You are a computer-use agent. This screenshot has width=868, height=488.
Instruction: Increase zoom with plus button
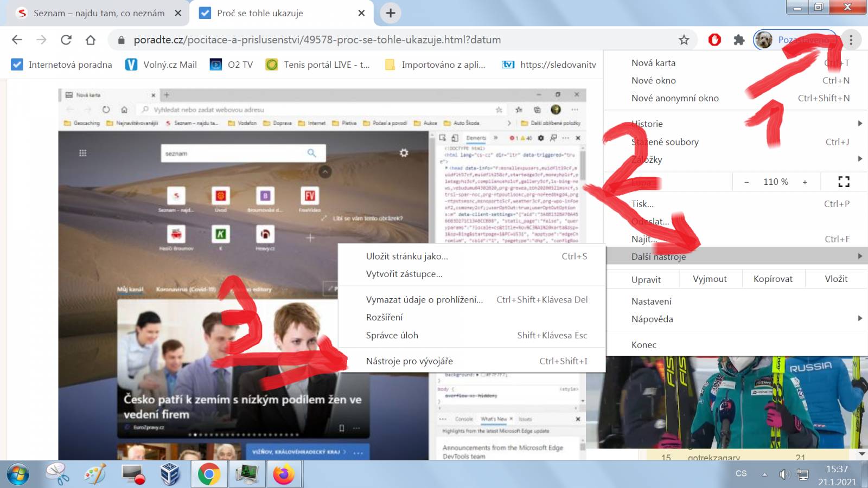[805, 182]
